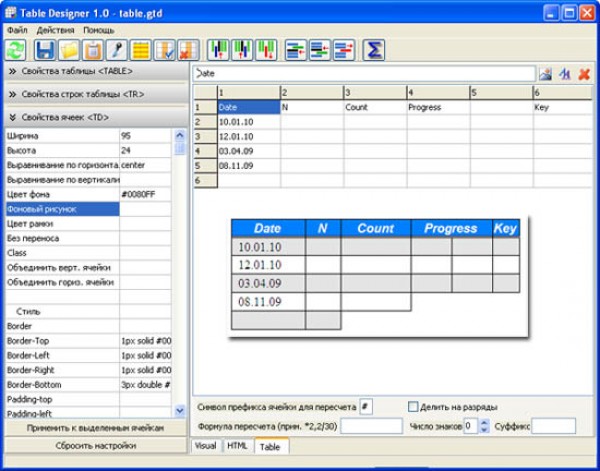Viewport: 600px width, 471px height.
Task: Click the green refresh icon in toolbar
Action: 16,49
